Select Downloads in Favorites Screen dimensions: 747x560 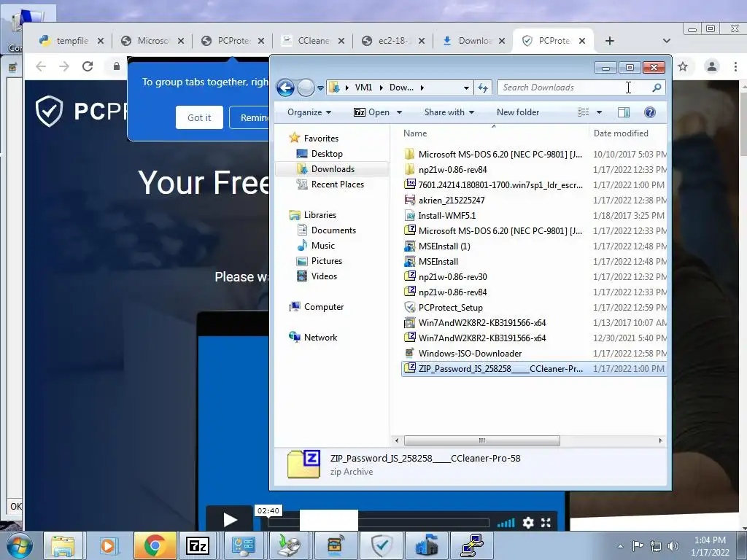coord(333,169)
